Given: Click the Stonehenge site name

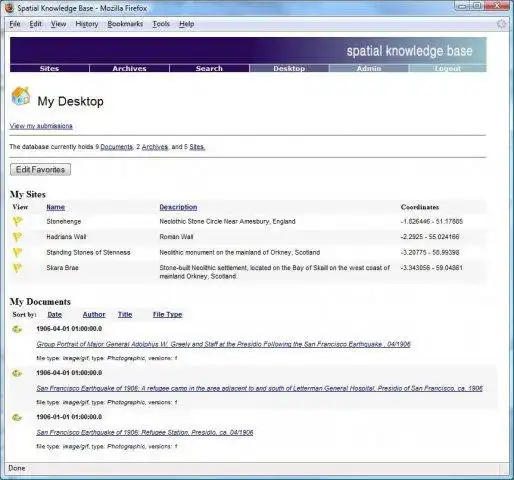Looking at the screenshot, I should tap(64, 221).
